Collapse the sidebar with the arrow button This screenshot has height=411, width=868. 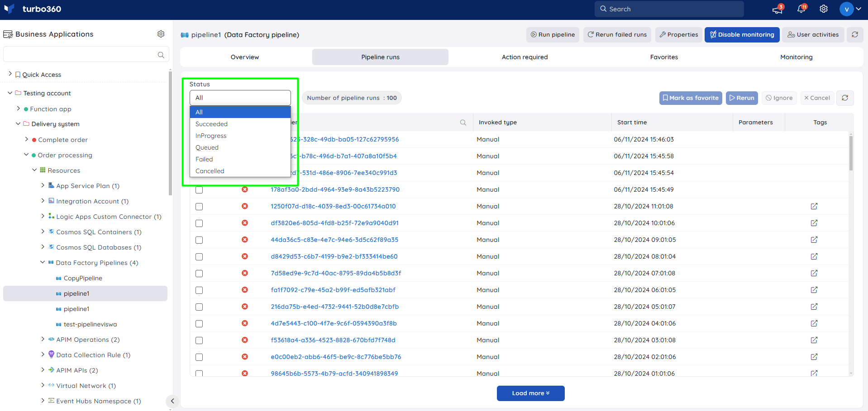[172, 401]
